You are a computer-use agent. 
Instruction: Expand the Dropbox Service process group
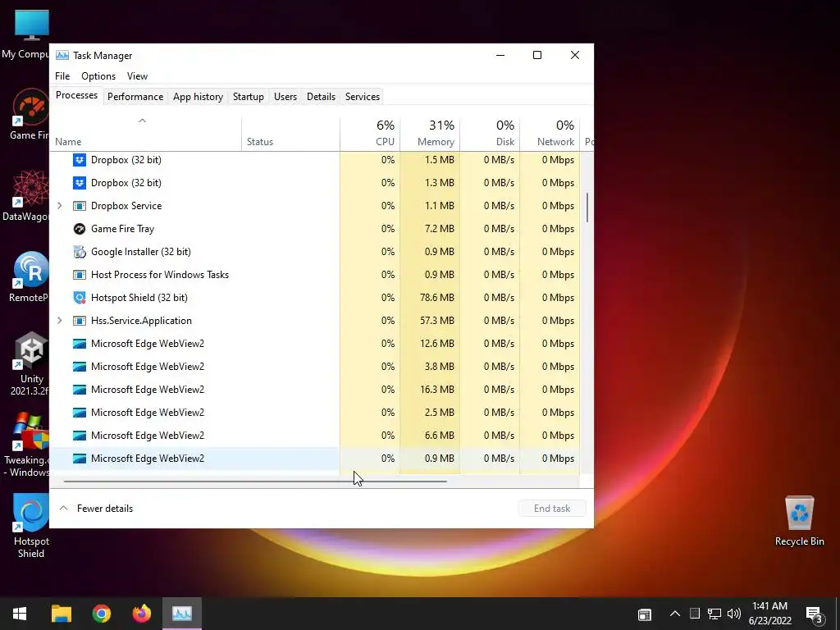pos(59,206)
